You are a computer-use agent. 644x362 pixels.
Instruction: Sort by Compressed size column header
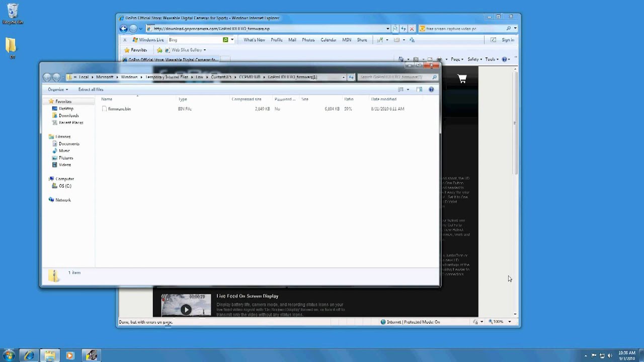(247, 99)
